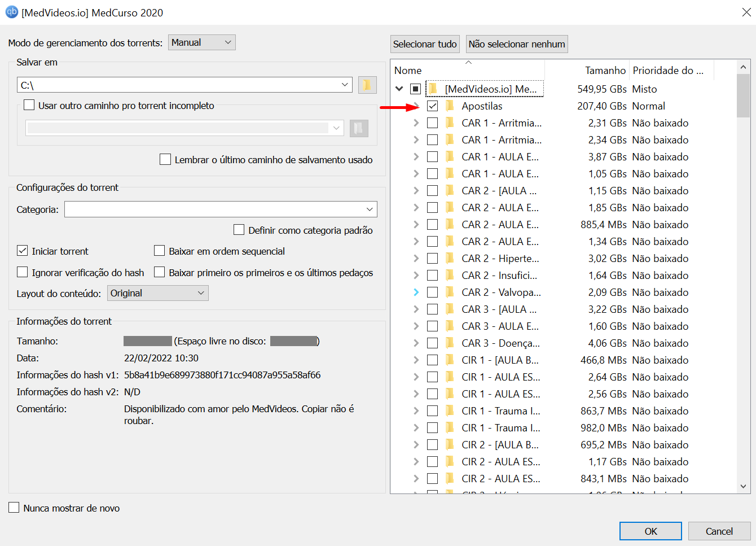Sort files by the Tamanho column header
The width and height of the screenshot is (756, 546).
click(605, 71)
